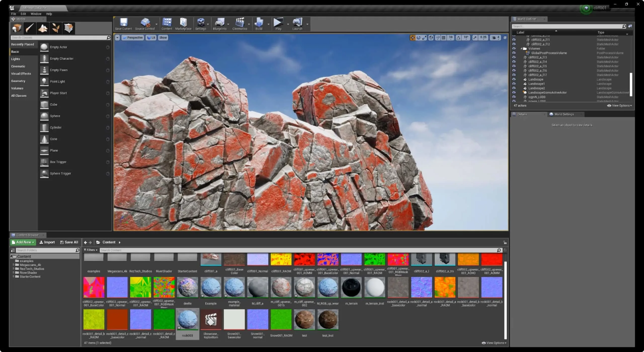Open the Filters dropdown in the Content Browser
The height and width of the screenshot is (352, 644).
[x=91, y=250]
